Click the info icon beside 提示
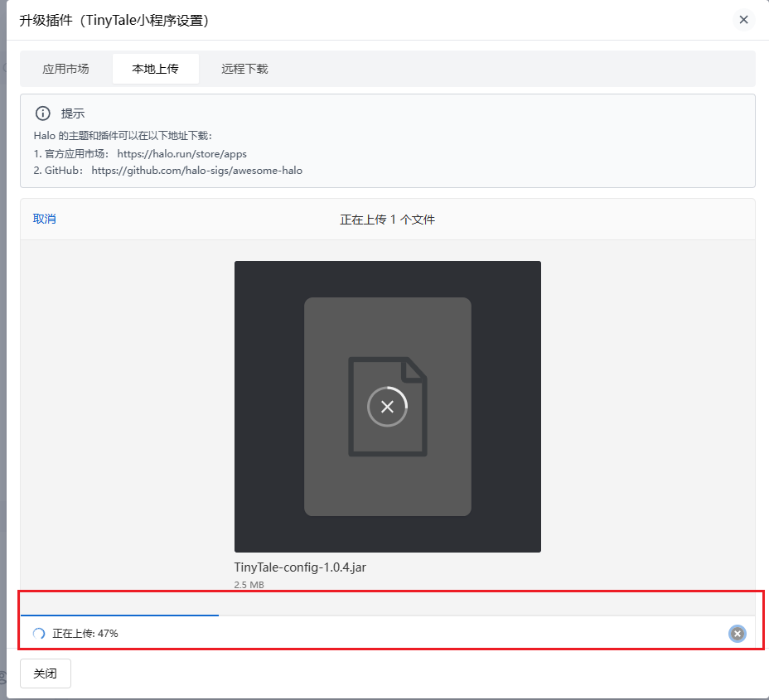The image size is (769, 700). coord(42,113)
